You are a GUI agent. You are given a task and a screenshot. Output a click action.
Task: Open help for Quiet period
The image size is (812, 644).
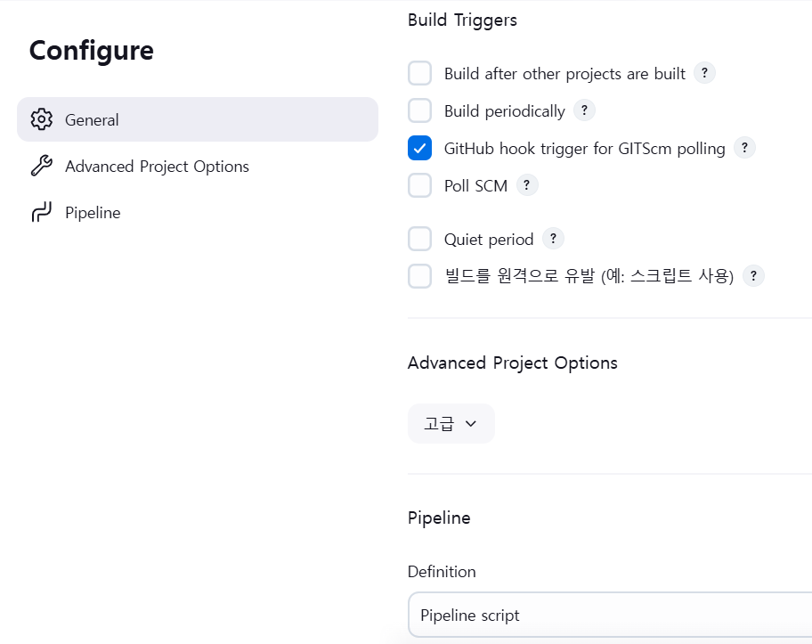coord(553,239)
